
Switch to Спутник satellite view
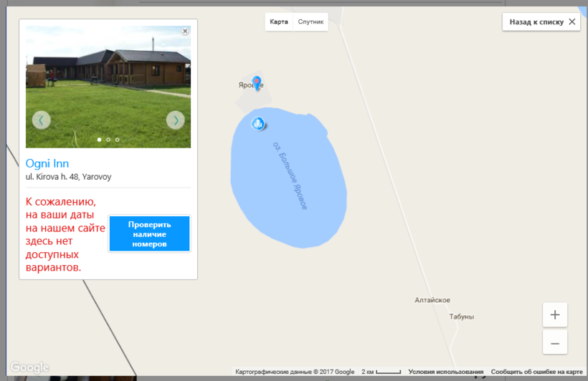click(x=310, y=22)
